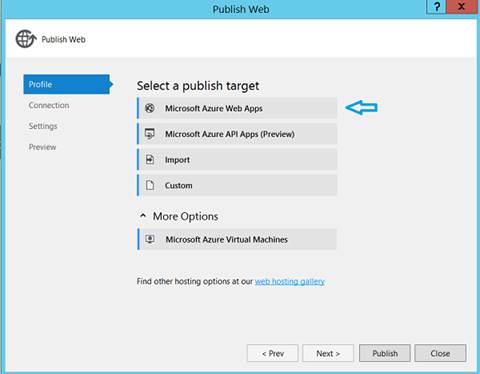
Task: Open the web hosting gallery link
Action: pos(290,281)
